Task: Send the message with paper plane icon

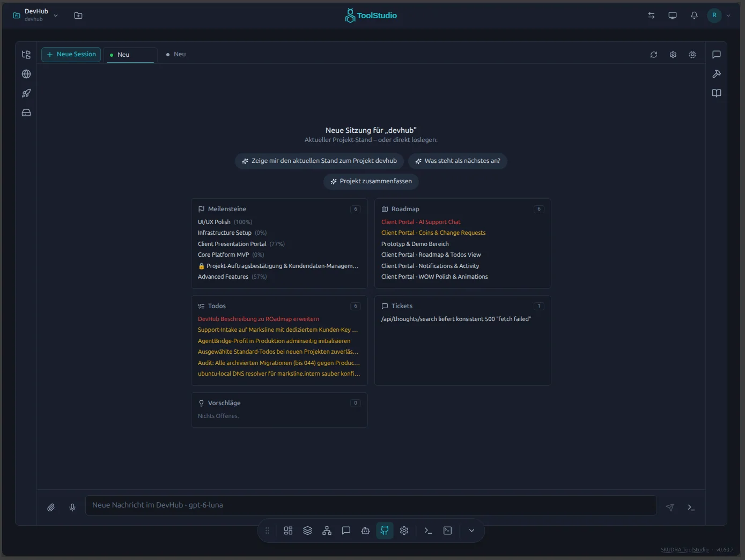Action: tap(670, 507)
